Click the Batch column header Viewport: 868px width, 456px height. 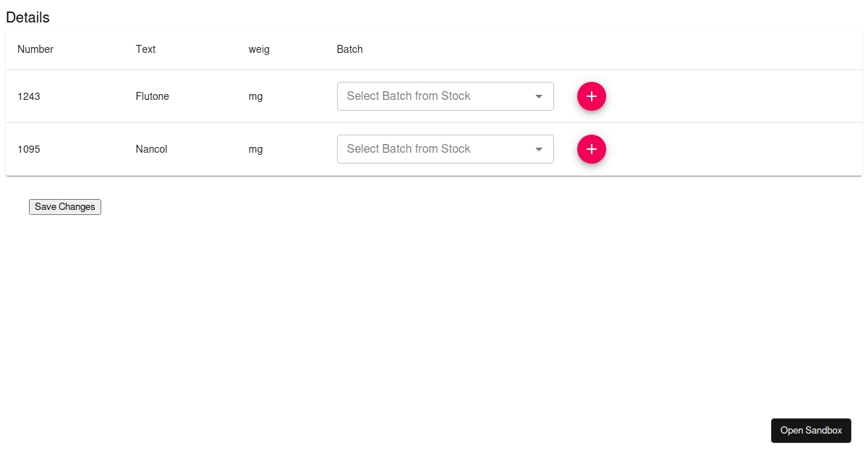pos(349,49)
